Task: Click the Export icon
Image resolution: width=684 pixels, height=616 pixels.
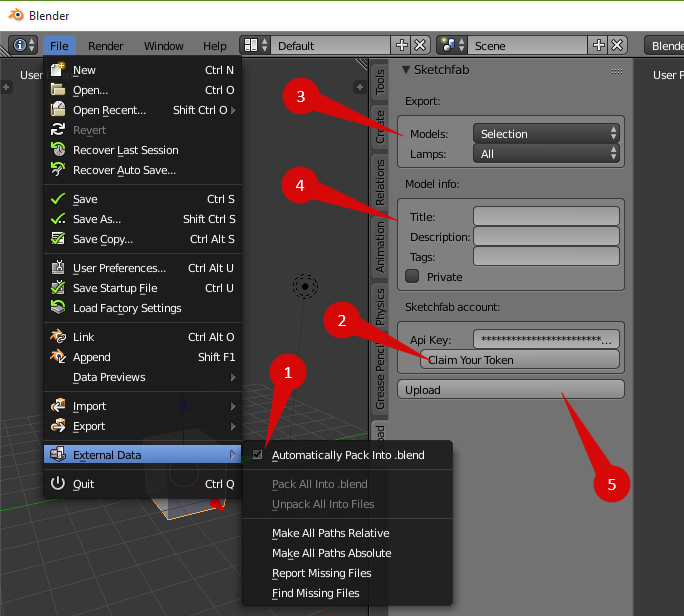Action: tap(58, 426)
